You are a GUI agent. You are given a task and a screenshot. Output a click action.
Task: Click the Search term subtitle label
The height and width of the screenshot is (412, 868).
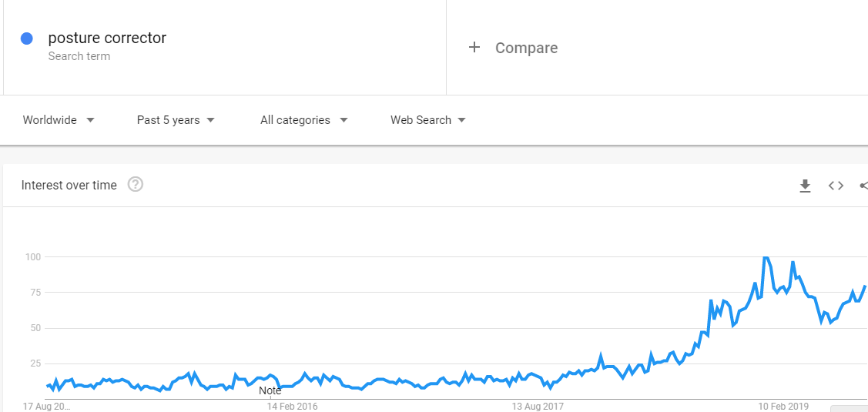tap(79, 56)
